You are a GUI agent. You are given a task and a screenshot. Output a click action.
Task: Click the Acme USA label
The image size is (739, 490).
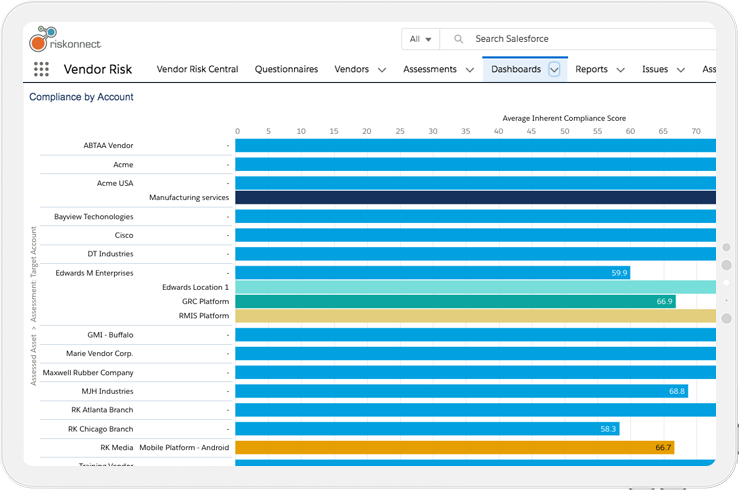115,183
